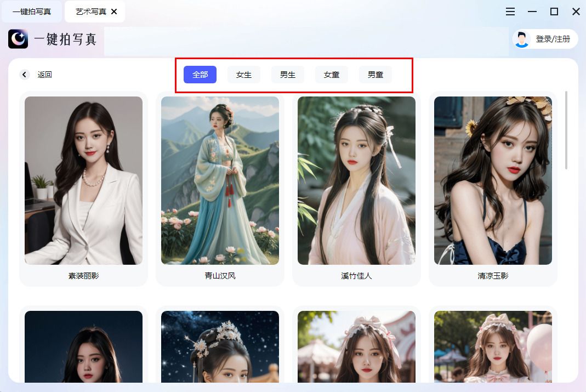The width and height of the screenshot is (586, 392).
Task: Click the 素装丽影 caption text
Action: point(83,276)
